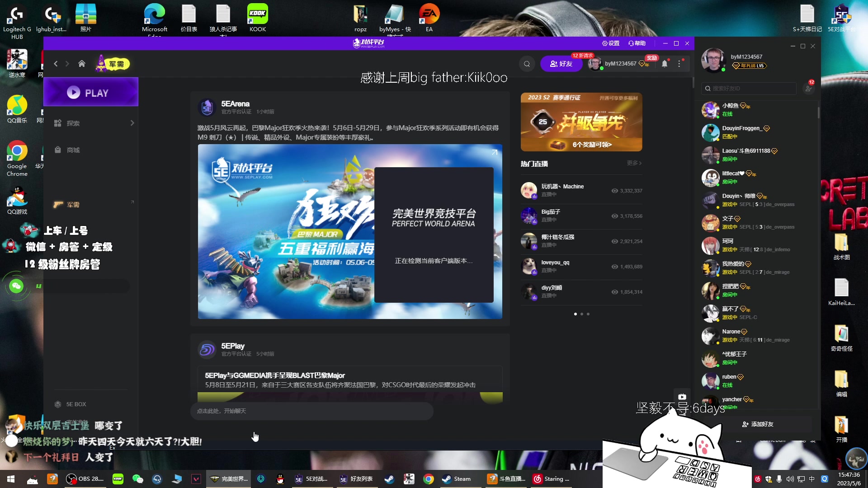Click the 军需 badge near home icon
Image resolution: width=868 pixels, height=488 pixels.
(x=113, y=64)
